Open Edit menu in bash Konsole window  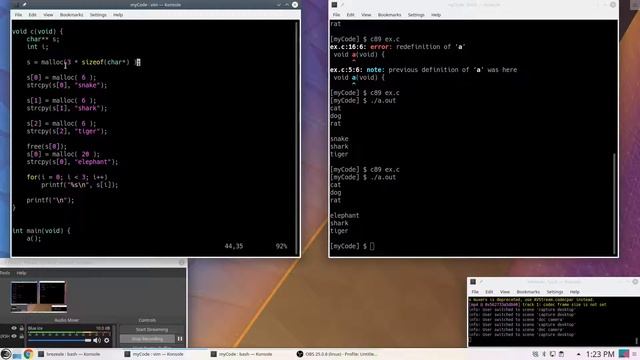[x=350, y=15]
